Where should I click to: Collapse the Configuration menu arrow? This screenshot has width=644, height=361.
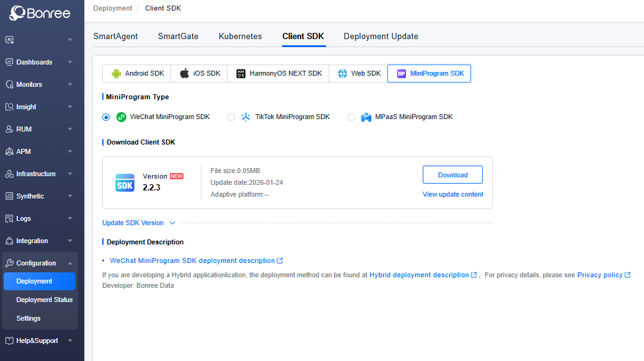click(x=70, y=263)
